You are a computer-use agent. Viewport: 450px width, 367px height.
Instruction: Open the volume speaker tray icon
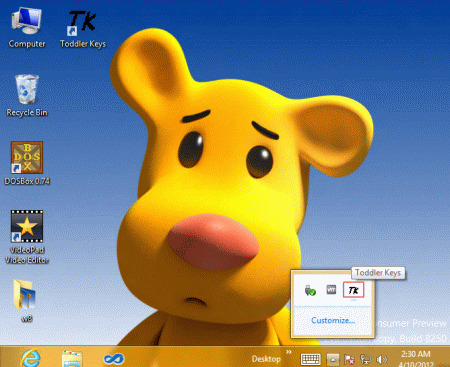click(381, 360)
